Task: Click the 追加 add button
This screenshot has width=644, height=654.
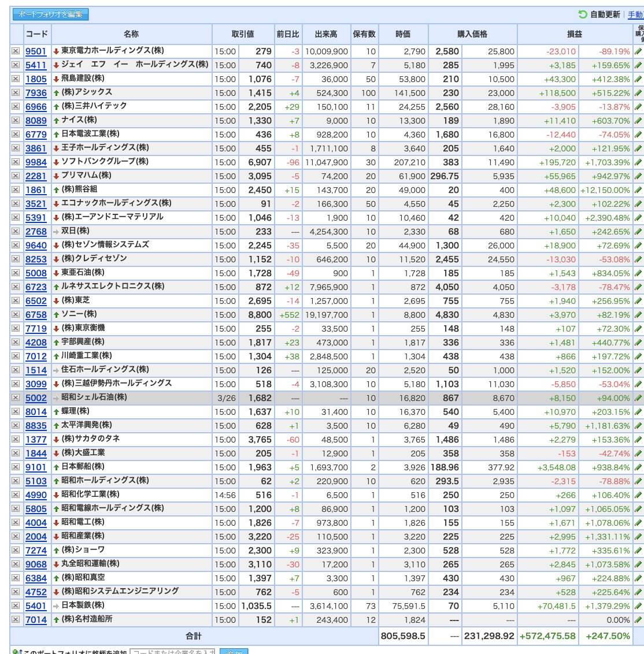Action: click(x=234, y=652)
